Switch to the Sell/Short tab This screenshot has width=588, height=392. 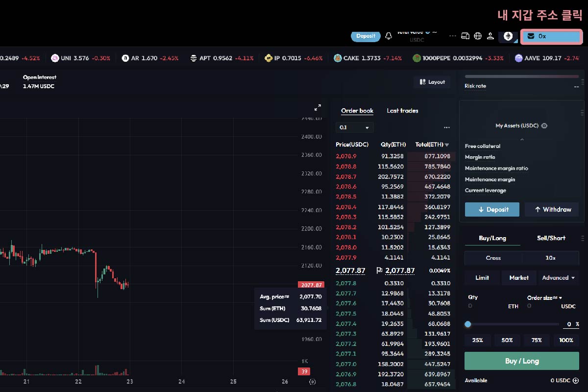tap(551, 238)
